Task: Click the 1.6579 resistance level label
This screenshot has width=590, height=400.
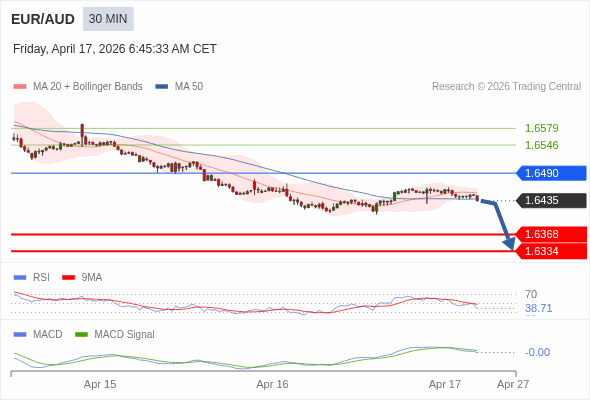Action: (x=541, y=128)
